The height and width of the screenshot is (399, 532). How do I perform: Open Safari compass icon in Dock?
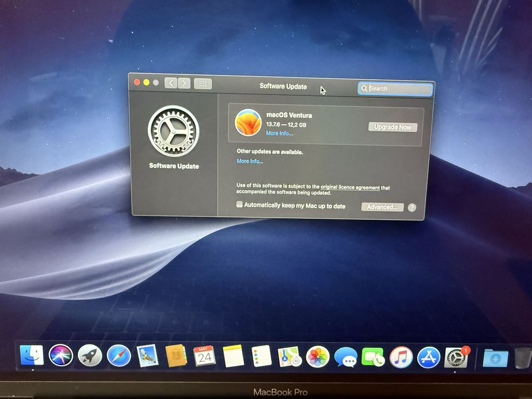click(119, 356)
